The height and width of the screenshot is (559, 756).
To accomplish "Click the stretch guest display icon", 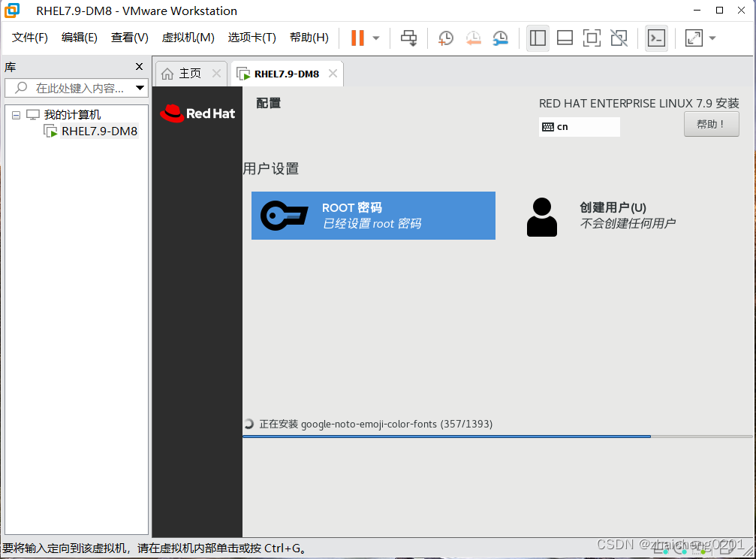I will pos(694,38).
